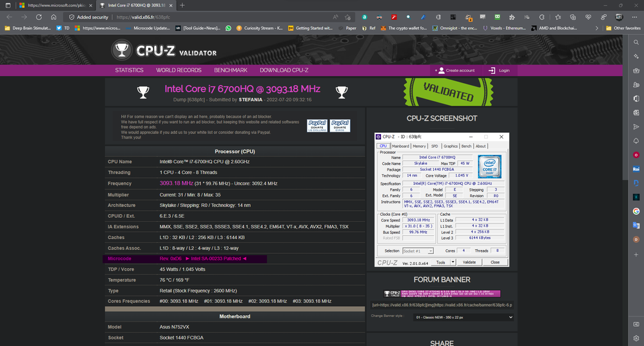
Task: Open the STATISTICS menu
Action: coord(129,70)
